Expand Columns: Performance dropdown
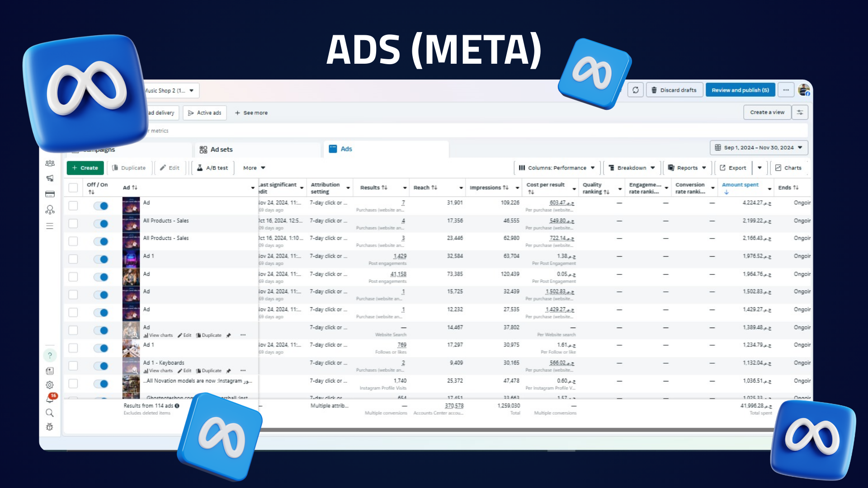868x488 pixels. click(557, 168)
